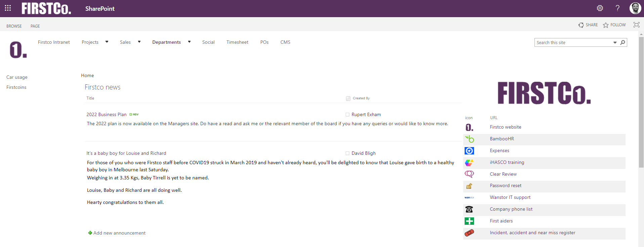Open Firstcoins in the side navigation

(x=16, y=87)
